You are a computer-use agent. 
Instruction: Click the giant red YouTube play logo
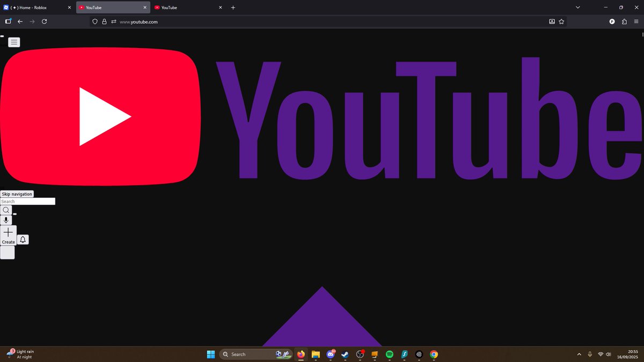[101, 117]
